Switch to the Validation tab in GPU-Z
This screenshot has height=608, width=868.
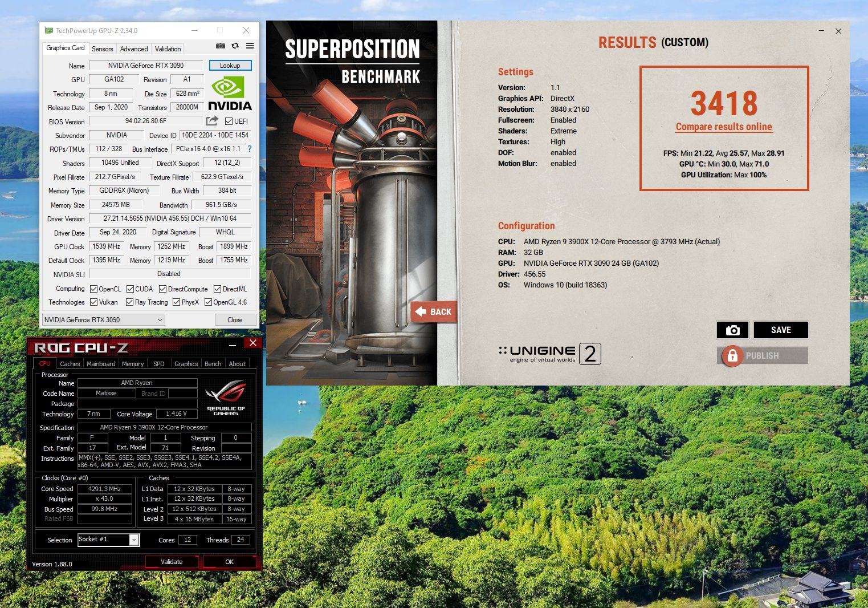click(168, 49)
